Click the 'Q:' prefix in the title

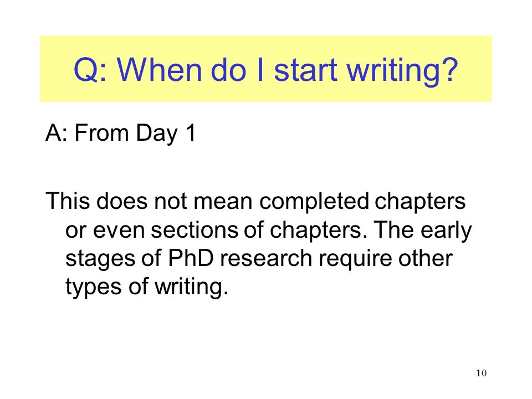click(90, 70)
